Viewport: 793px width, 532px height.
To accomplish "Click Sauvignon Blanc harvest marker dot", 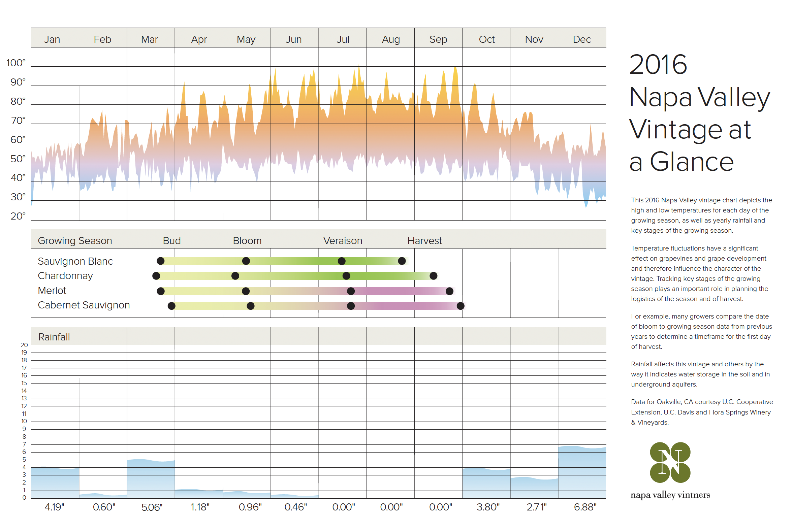I will tap(402, 261).
